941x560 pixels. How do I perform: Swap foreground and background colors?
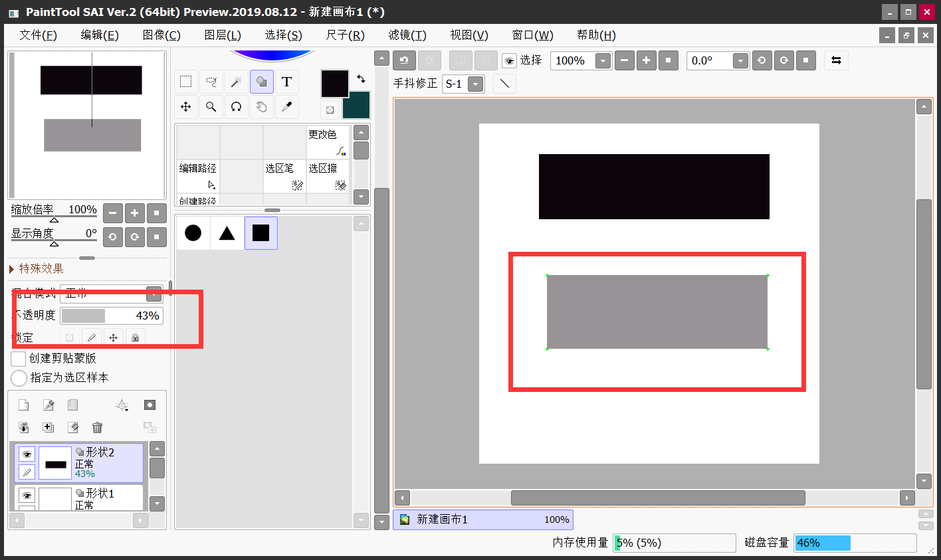361,78
